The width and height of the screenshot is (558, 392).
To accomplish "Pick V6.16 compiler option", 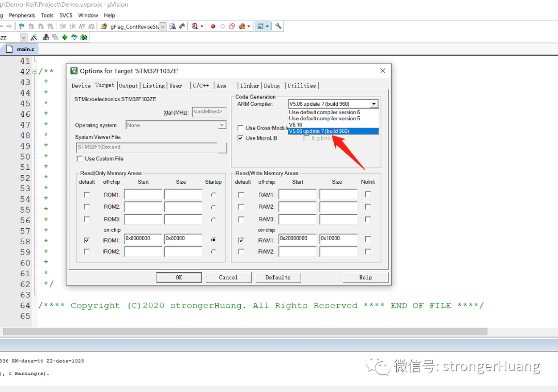I will [x=333, y=125].
